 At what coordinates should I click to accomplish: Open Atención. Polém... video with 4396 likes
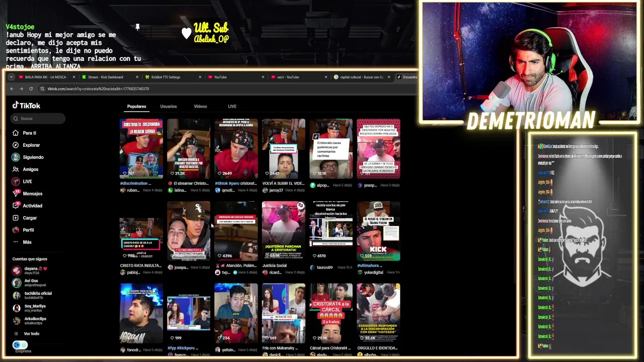pos(236,231)
